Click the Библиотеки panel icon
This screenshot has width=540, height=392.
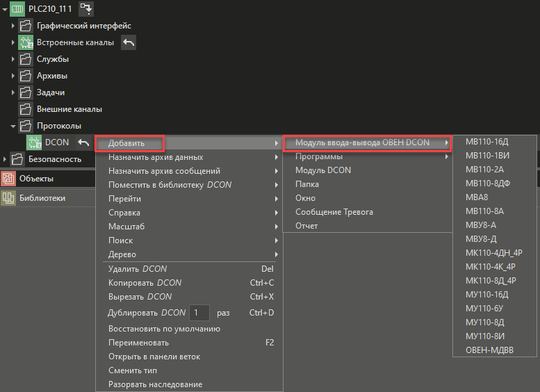(x=8, y=198)
